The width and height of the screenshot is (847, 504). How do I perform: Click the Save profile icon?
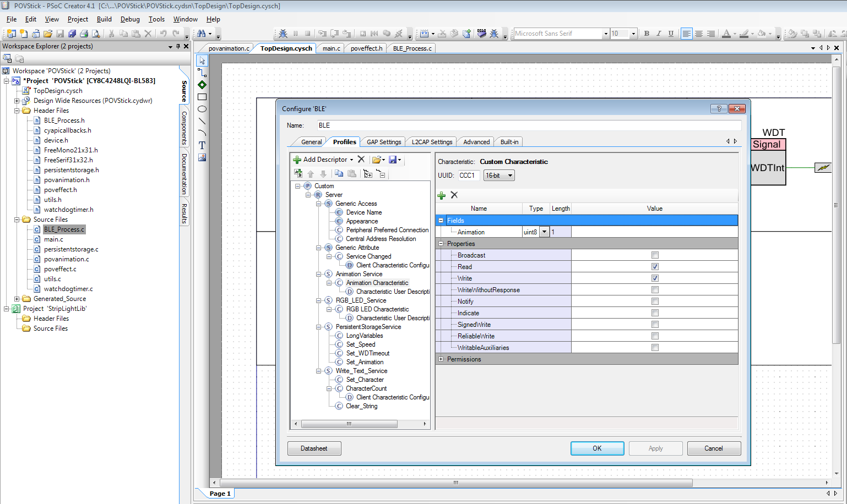[x=393, y=160]
